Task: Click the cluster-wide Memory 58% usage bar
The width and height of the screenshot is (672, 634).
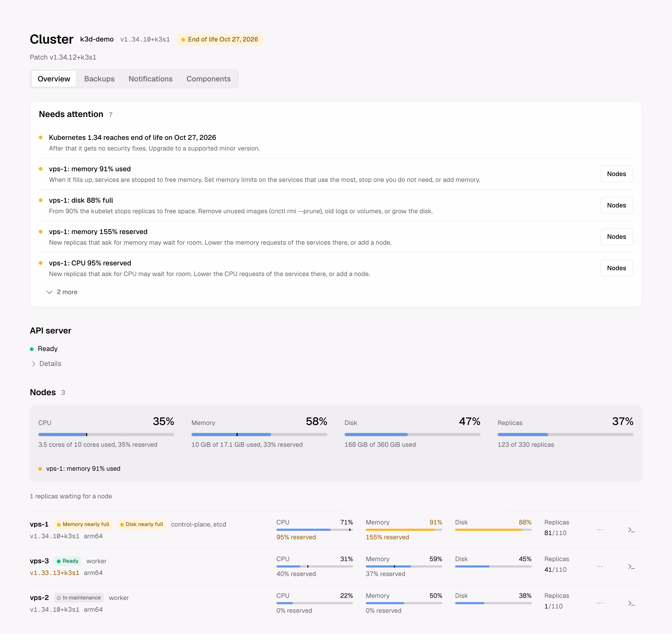Action: 259,435
